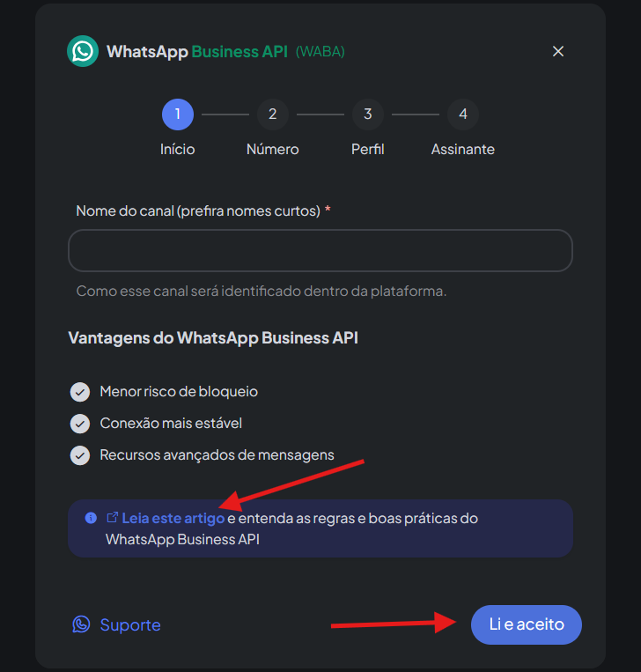Close the WhatsApp Business API dialog

point(557,51)
